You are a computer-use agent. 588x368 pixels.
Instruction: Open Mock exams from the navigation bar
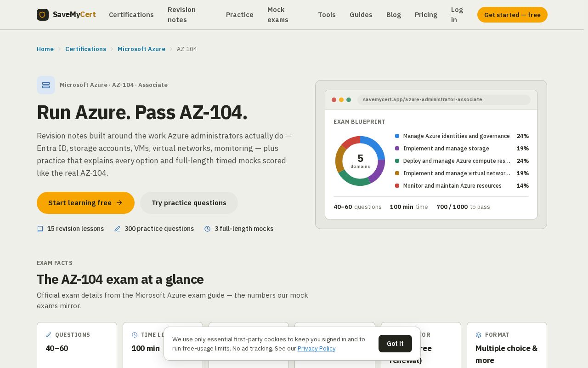[x=278, y=15]
